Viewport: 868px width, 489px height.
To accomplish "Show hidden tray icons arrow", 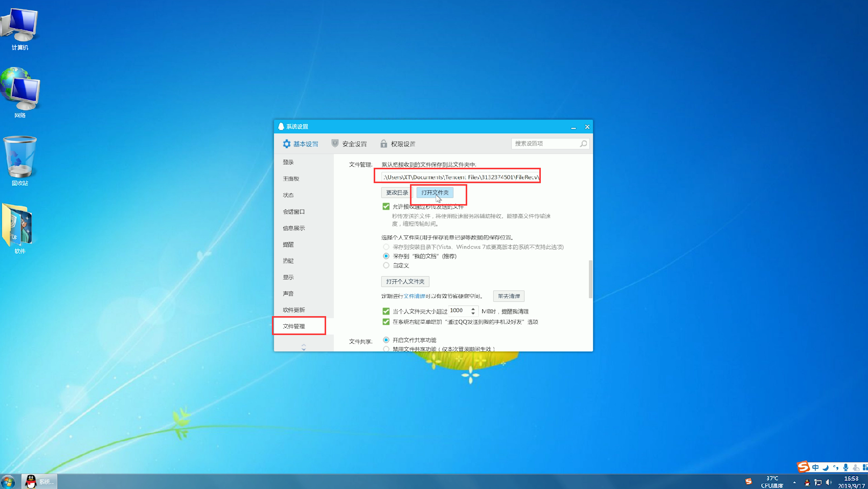I will point(794,482).
